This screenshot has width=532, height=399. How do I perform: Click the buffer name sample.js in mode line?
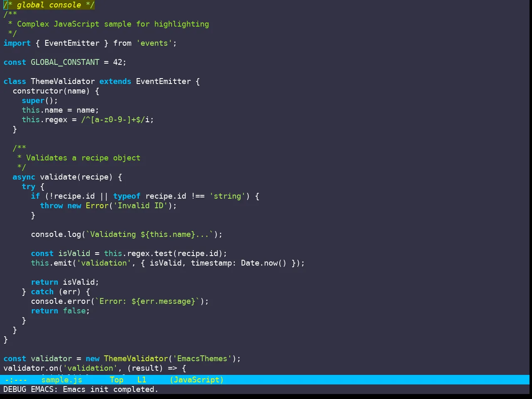[62, 380]
